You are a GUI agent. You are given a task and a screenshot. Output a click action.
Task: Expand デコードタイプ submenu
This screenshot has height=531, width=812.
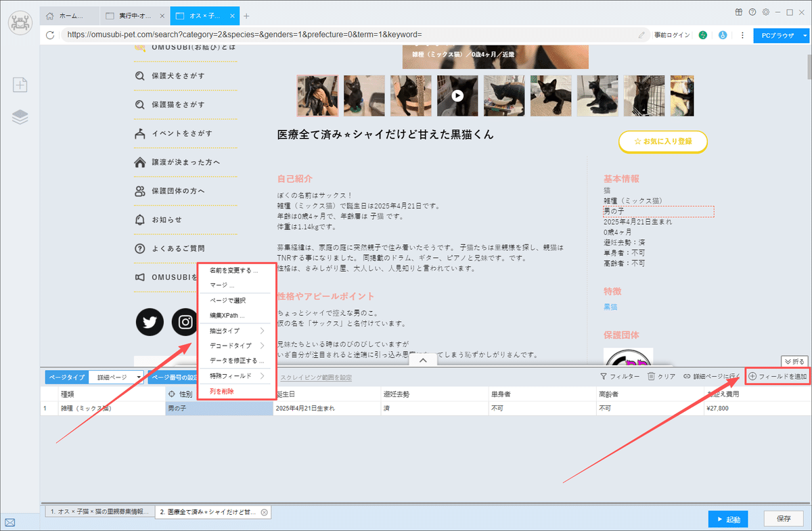(x=236, y=346)
